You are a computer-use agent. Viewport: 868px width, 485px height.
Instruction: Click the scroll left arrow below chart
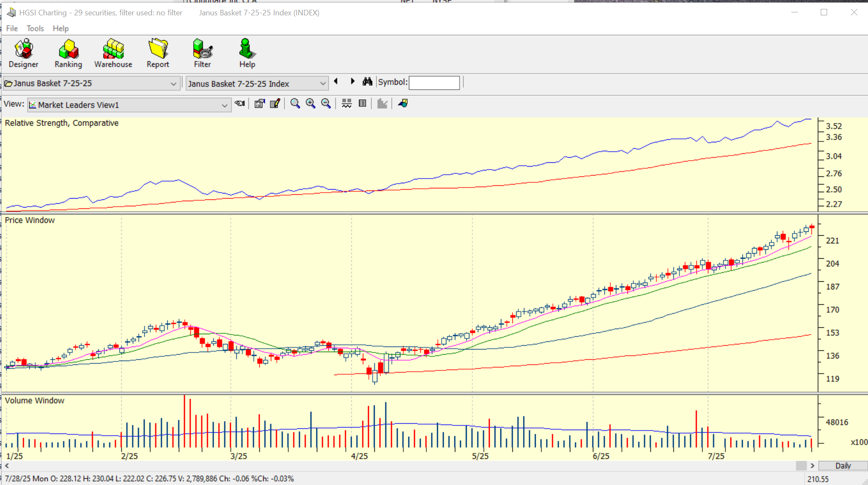tap(7, 465)
